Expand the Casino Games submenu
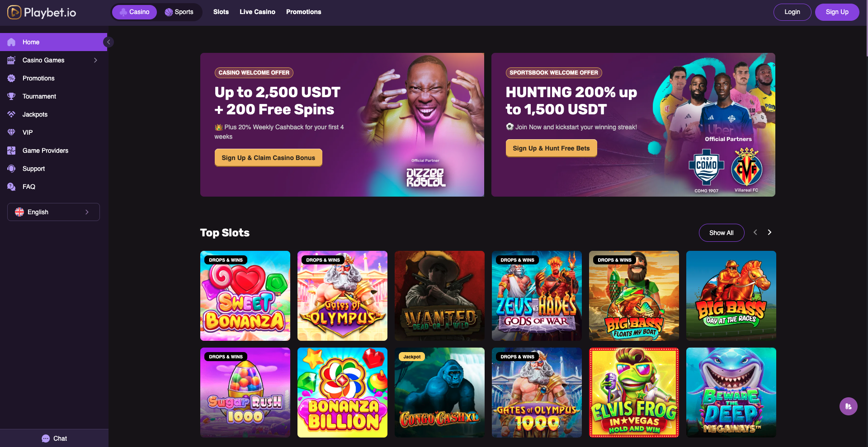The image size is (868, 447). pyautogui.click(x=95, y=60)
